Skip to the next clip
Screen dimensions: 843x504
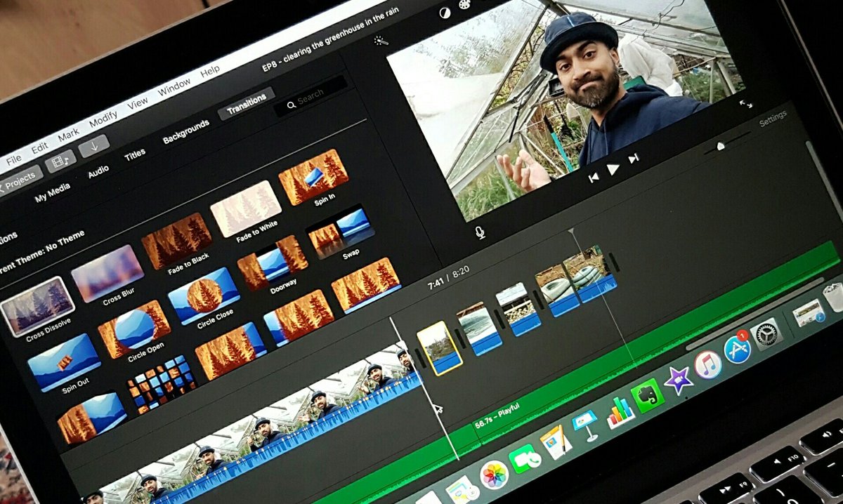tap(634, 159)
